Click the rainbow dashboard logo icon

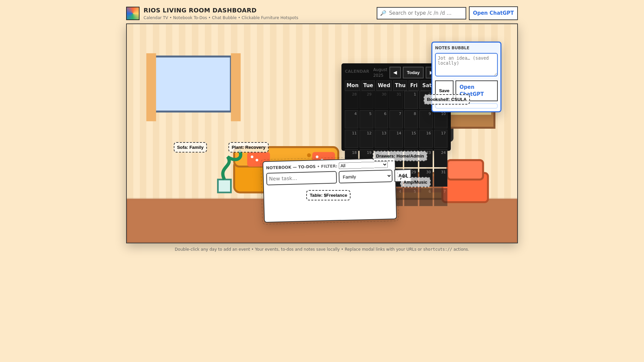(133, 13)
